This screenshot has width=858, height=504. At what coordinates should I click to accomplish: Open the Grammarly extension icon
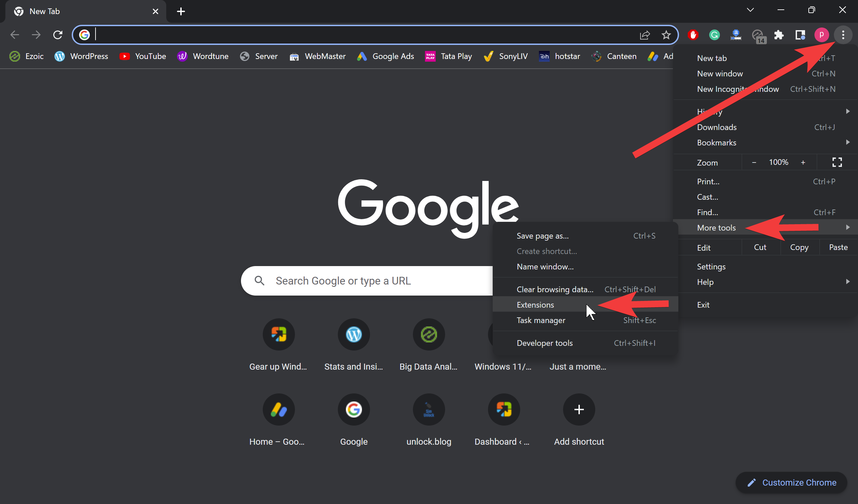coord(714,35)
